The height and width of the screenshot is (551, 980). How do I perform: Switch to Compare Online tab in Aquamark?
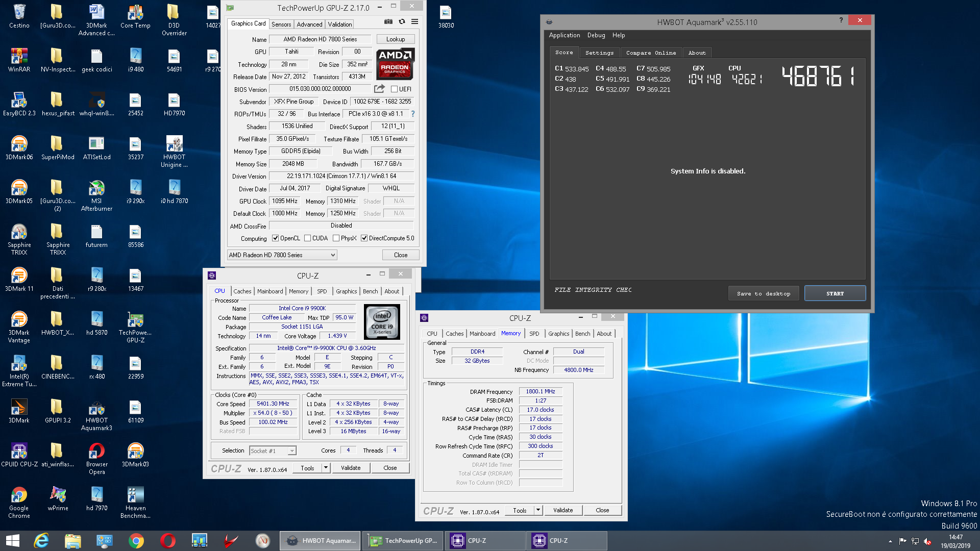[651, 53]
